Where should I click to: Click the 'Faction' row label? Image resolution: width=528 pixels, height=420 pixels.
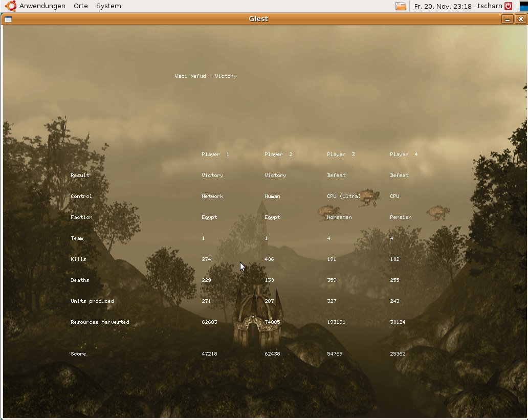pyautogui.click(x=81, y=217)
